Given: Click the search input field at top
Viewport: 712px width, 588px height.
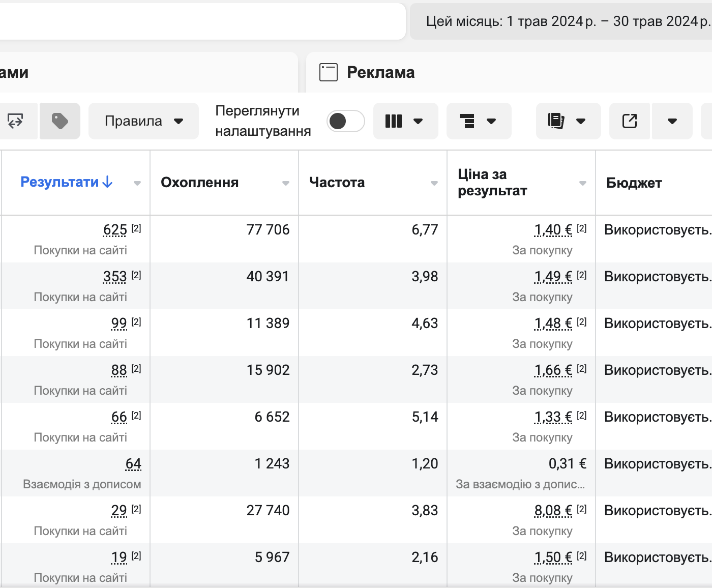Looking at the screenshot, I should point(202,21).
